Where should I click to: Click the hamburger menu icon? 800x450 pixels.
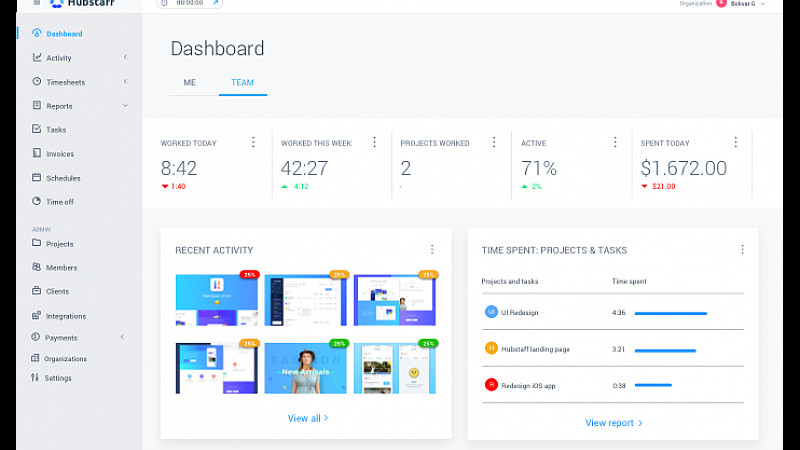(x=37, y=3)
